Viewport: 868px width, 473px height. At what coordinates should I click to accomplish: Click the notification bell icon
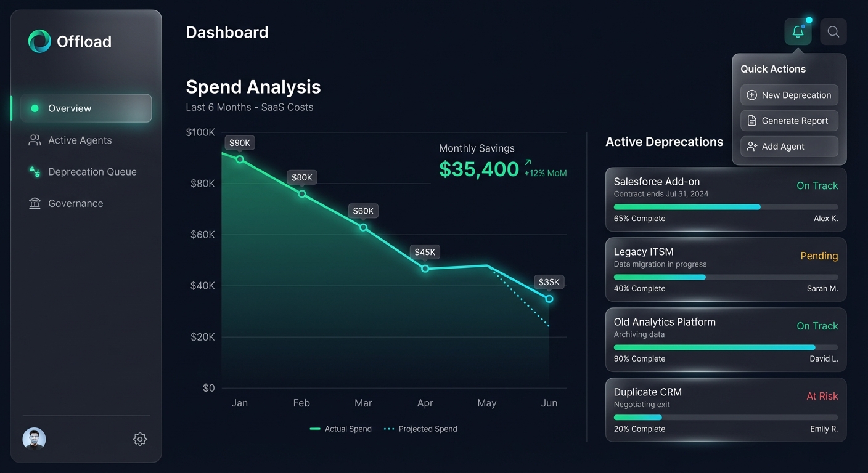(798, 31)
